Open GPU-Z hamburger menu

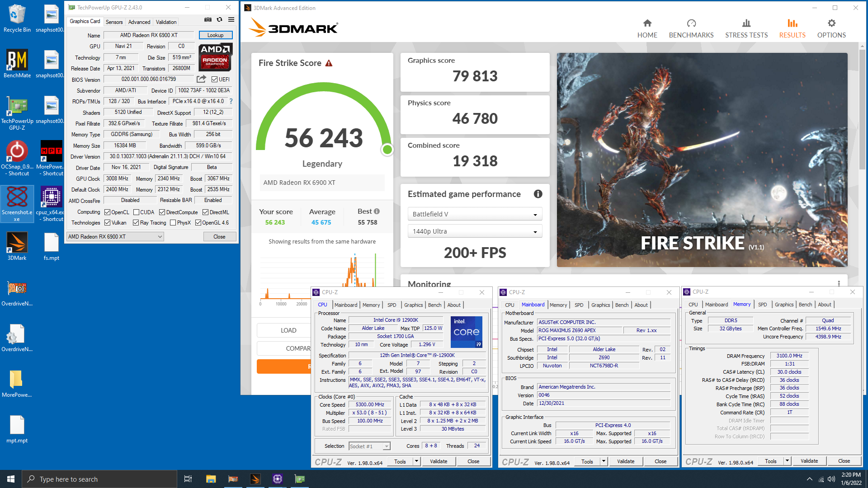231,20
